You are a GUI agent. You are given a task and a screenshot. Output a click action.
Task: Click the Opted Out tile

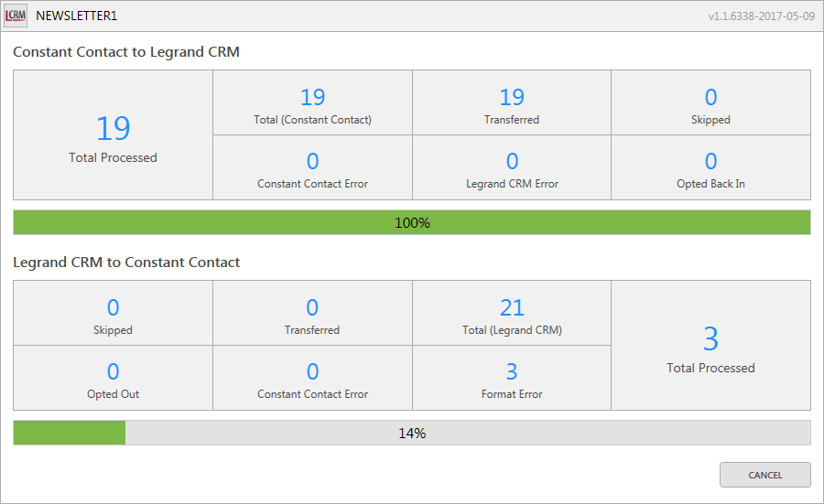click(x=113, y=379)
